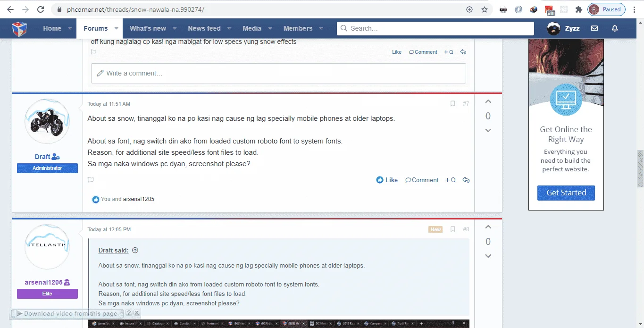Open the help question mark on download overlay
This screenshot has width=644, height=328.
pyautogui.click(x=129, y=313)
